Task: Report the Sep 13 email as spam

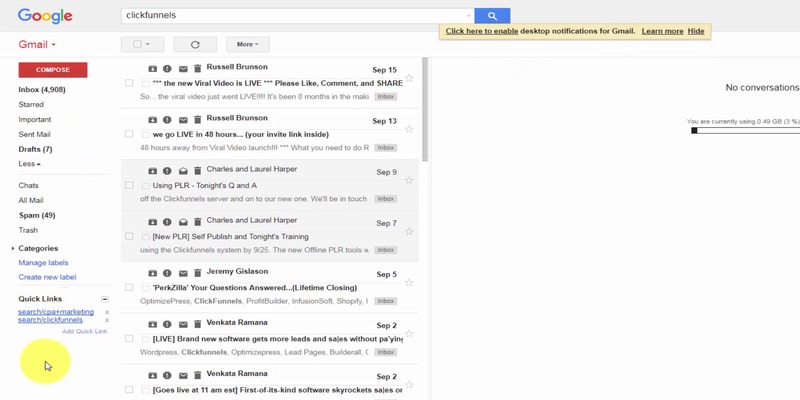Action: pos(167,120)
